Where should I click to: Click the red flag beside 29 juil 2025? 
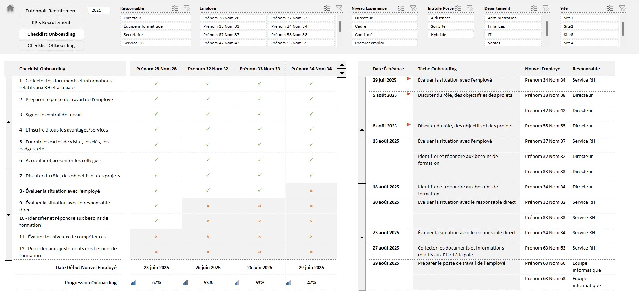408,80
